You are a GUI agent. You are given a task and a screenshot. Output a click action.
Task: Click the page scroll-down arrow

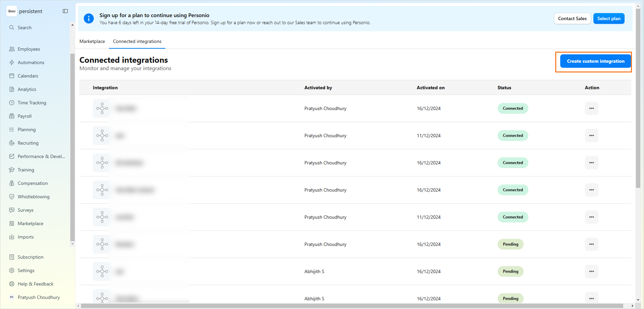tap(638, 300)
